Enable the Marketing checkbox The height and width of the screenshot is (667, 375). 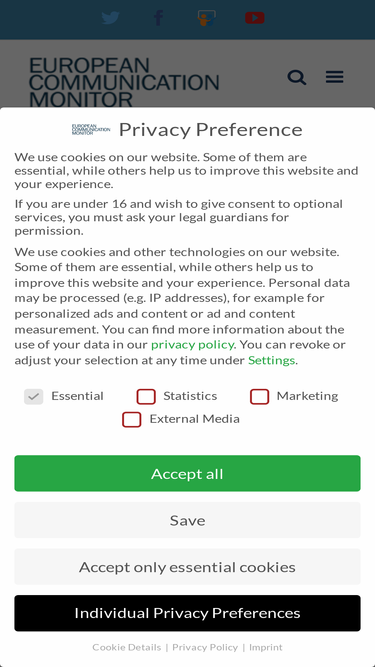[x=259, y=396]
